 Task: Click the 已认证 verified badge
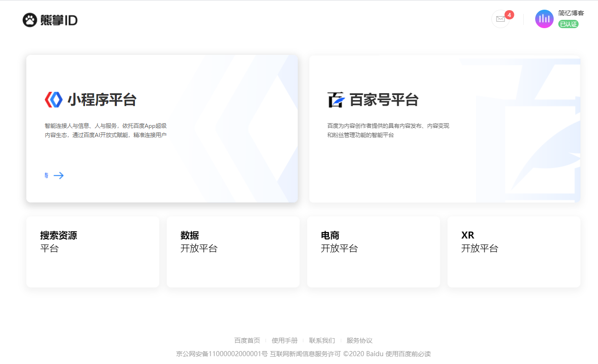(x=568, y=24)
